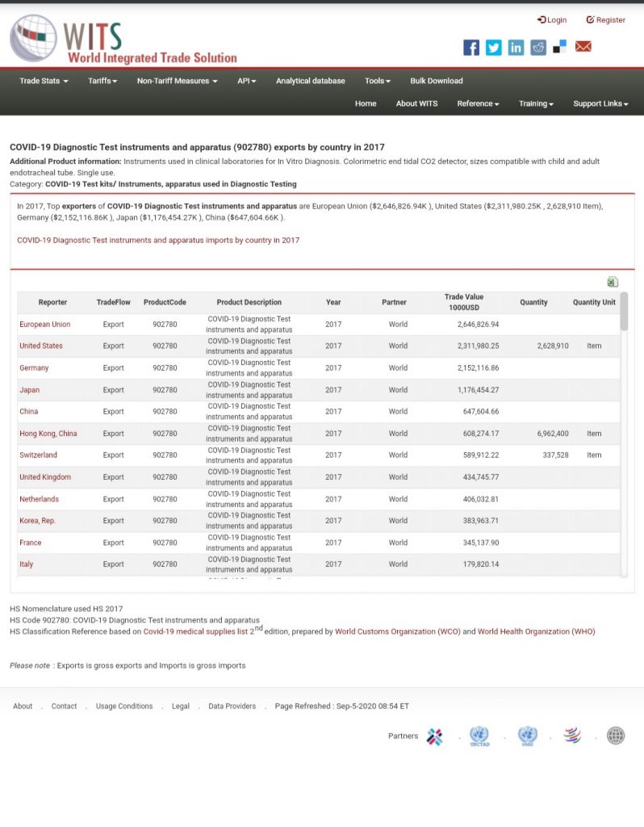
Task: Click the table's vertical scrollbar thumb
Action: [624, 311]
